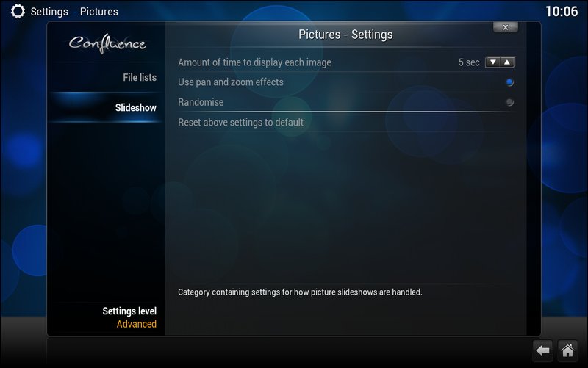Select the Amount of time to display row
Viewport: 588px width, 368px height.
pyautogui.click(x=254, y=62)
